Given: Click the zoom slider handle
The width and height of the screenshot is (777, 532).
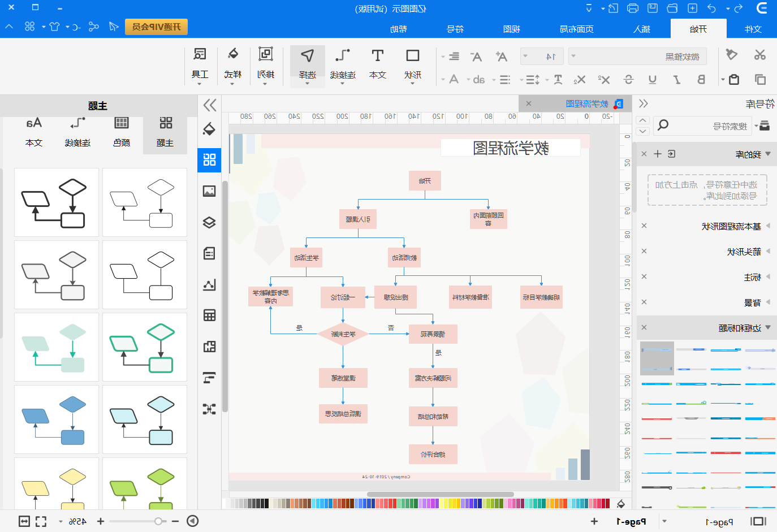Looking at the screenshot, I should click(x=158, y=521).
